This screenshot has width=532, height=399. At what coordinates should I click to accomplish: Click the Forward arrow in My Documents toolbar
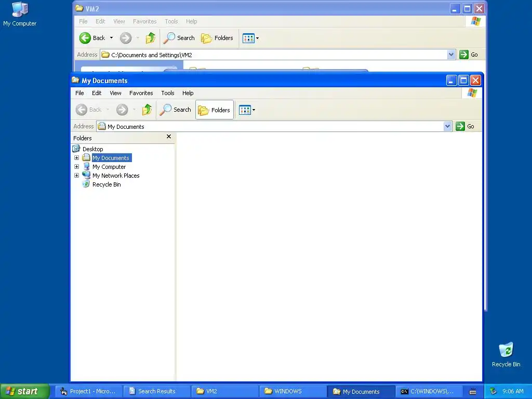(x=122, y=110)
